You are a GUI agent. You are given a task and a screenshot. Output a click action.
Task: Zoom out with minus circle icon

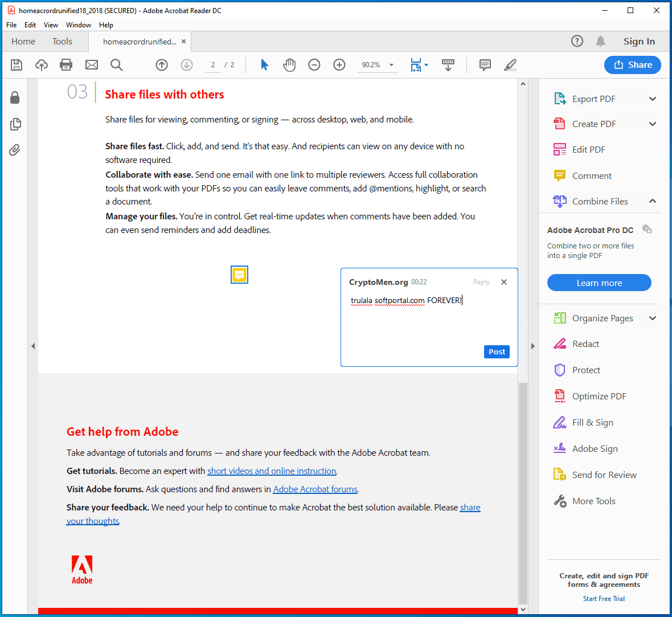(x=314, y=65)
